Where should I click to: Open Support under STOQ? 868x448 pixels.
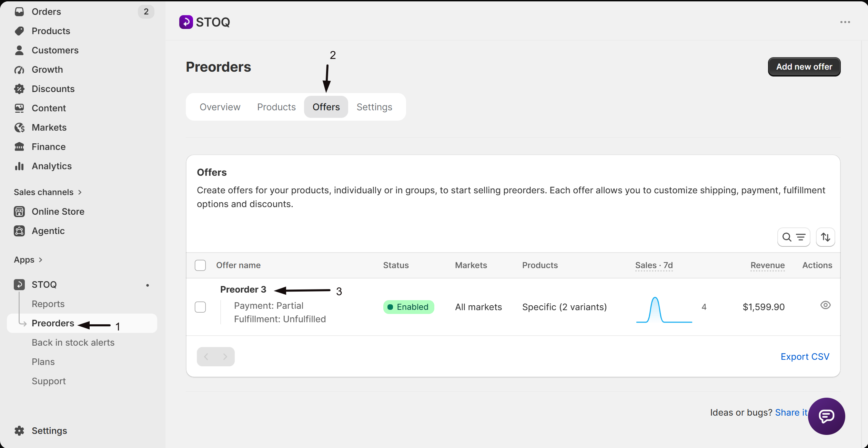point(49,381)
